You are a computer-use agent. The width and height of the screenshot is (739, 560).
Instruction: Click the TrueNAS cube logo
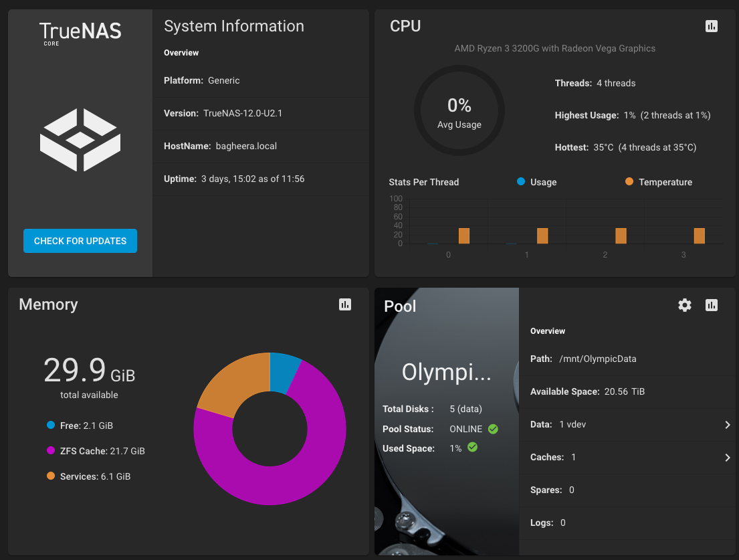pyautogui.click(x=80, y=140)
